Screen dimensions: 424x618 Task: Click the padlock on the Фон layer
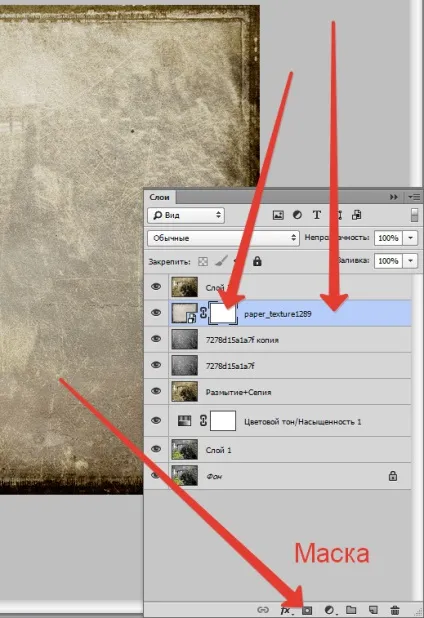tap(393, 476)
